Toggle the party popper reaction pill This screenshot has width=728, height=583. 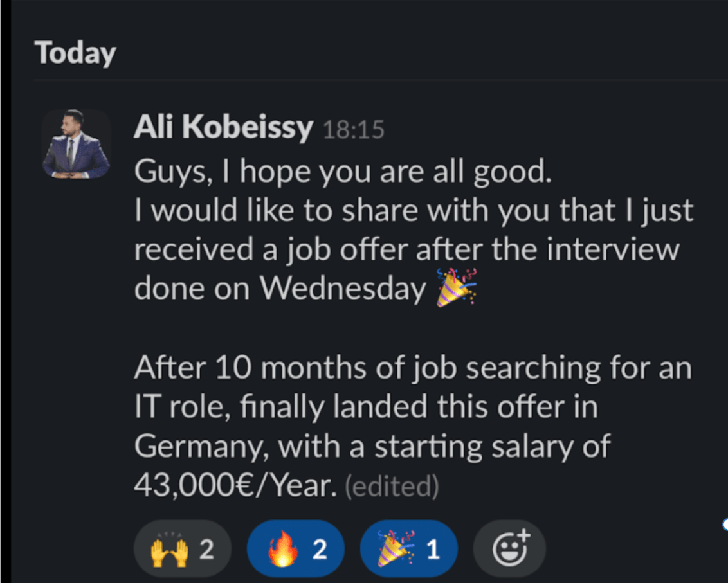click(408, 550)
